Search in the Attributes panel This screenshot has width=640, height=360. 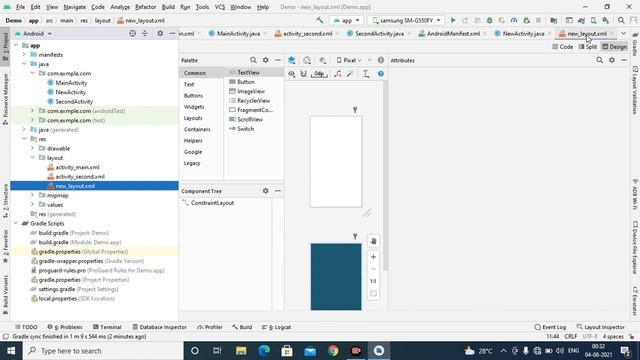pos(599,60)
